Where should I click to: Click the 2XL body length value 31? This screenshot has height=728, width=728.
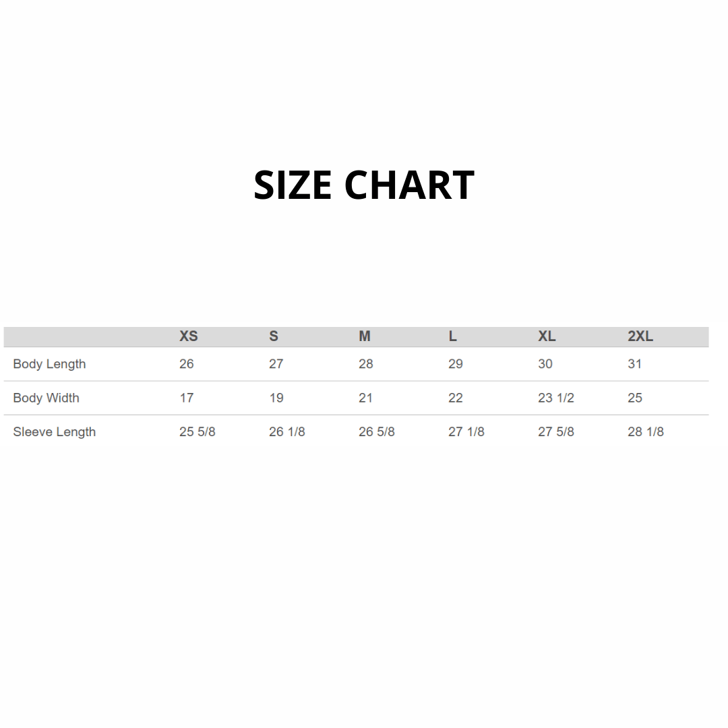634,364
